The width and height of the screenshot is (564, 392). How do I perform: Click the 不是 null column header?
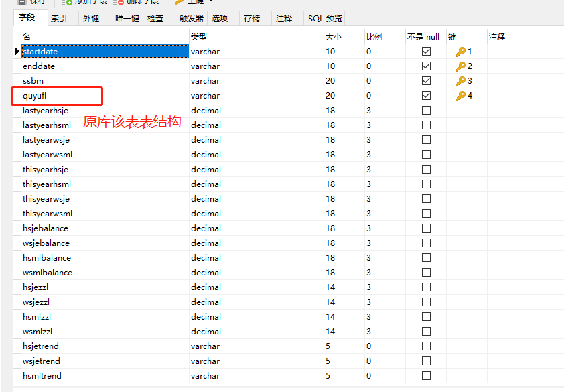point(426,37)
